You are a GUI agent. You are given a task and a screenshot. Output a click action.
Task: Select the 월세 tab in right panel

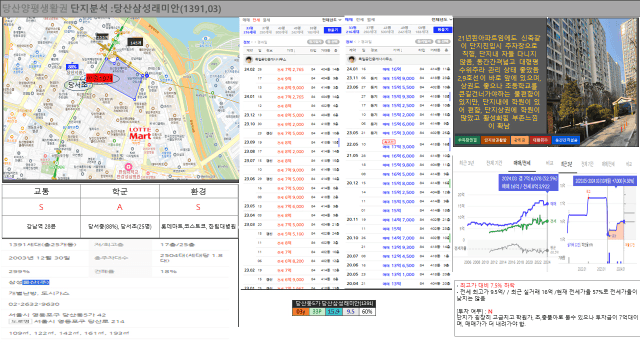point(370,20)
